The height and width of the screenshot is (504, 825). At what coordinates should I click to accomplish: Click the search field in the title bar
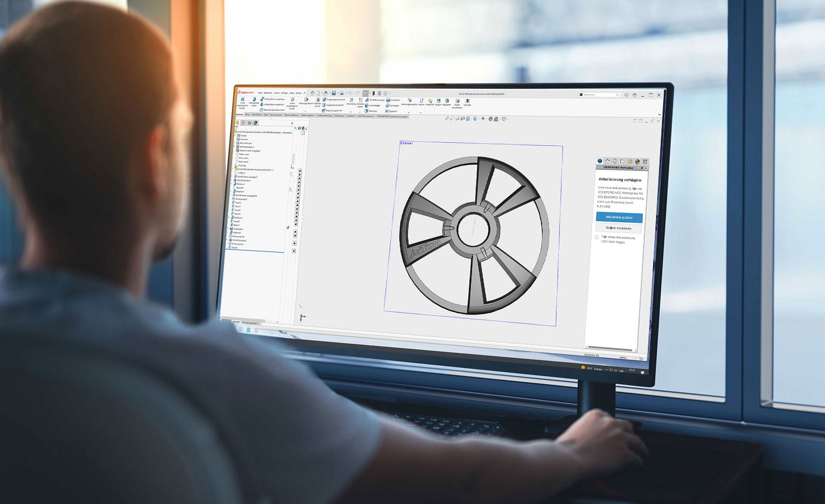600,95
